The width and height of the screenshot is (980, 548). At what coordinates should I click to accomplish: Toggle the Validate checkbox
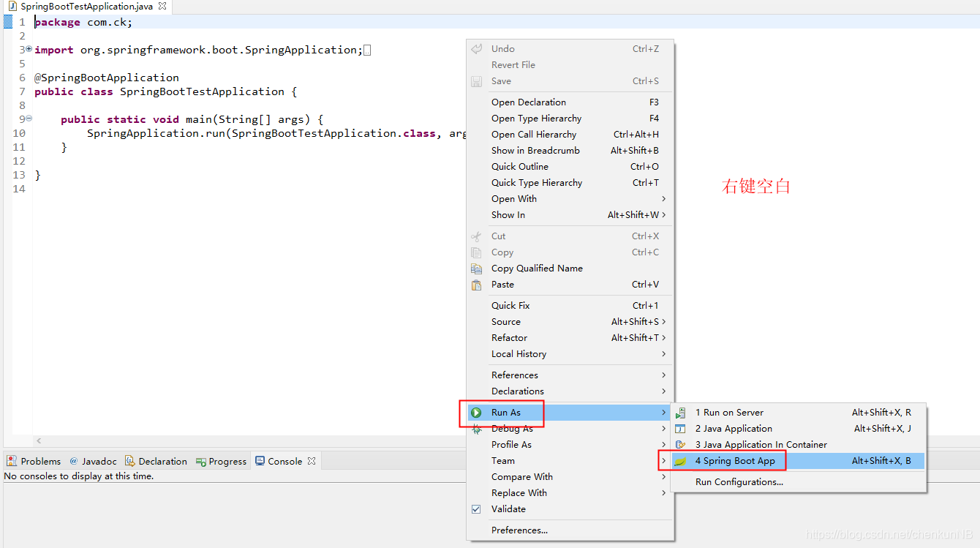pos(476,509)
